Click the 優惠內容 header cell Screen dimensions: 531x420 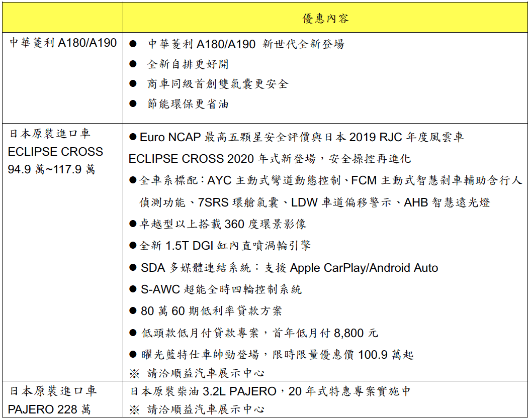click(325, 18)
